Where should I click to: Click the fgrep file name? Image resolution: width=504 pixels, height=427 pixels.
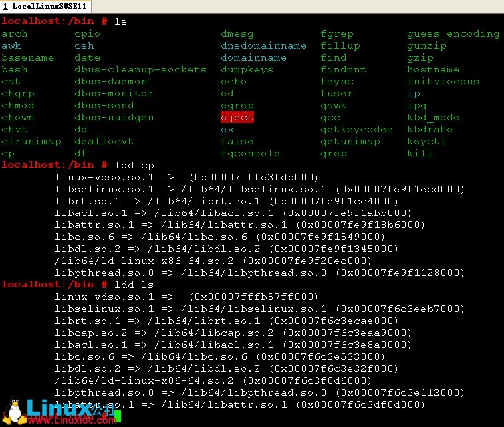(337, 33)
